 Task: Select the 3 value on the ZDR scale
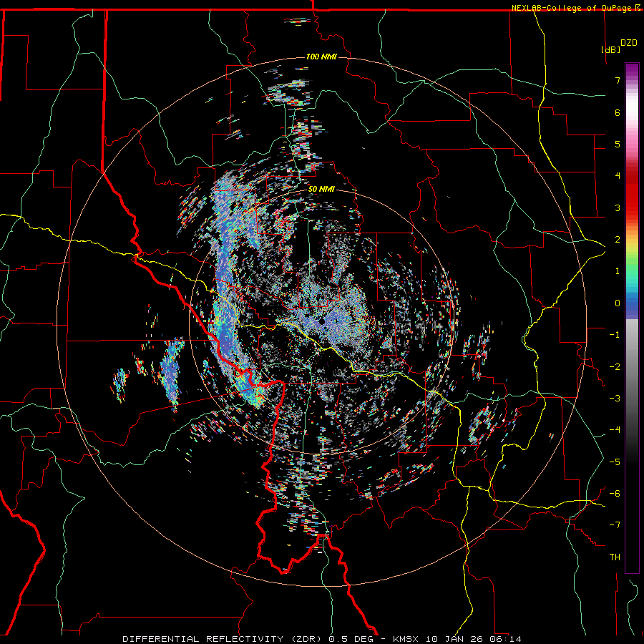pos(618,208)
